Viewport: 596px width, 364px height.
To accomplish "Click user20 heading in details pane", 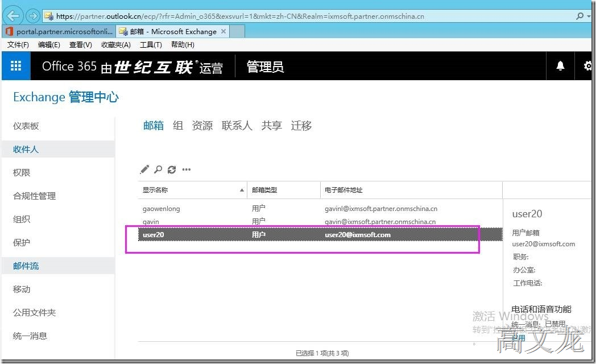I will [527, 214].
